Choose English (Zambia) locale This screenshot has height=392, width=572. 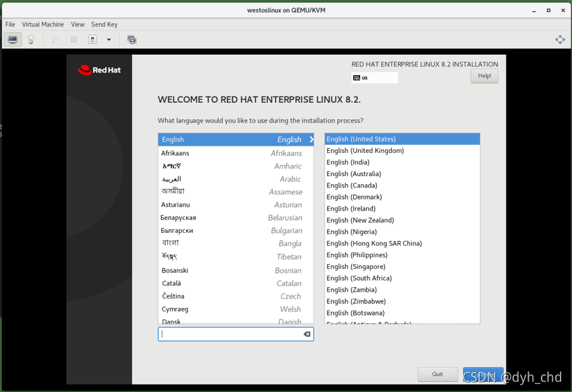pyautogui.click(x=402, y=290)
